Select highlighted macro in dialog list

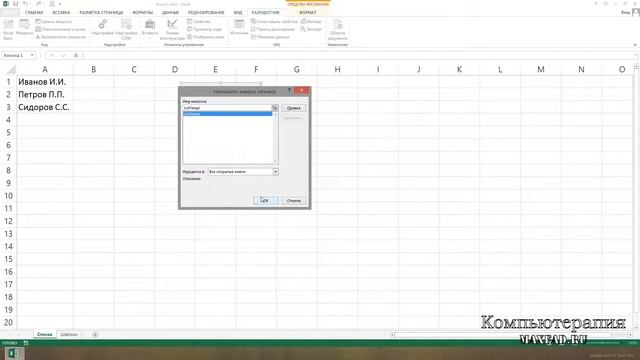(x=227, y=114)
